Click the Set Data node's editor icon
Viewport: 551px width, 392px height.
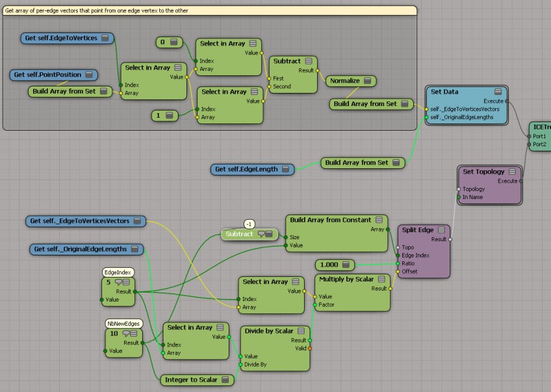pos(498,92)
